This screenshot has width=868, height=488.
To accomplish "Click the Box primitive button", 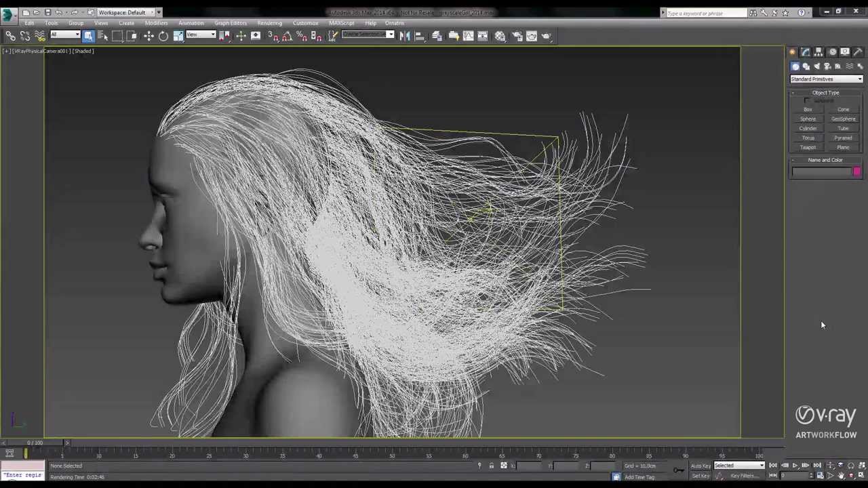I will click(808, 109).
